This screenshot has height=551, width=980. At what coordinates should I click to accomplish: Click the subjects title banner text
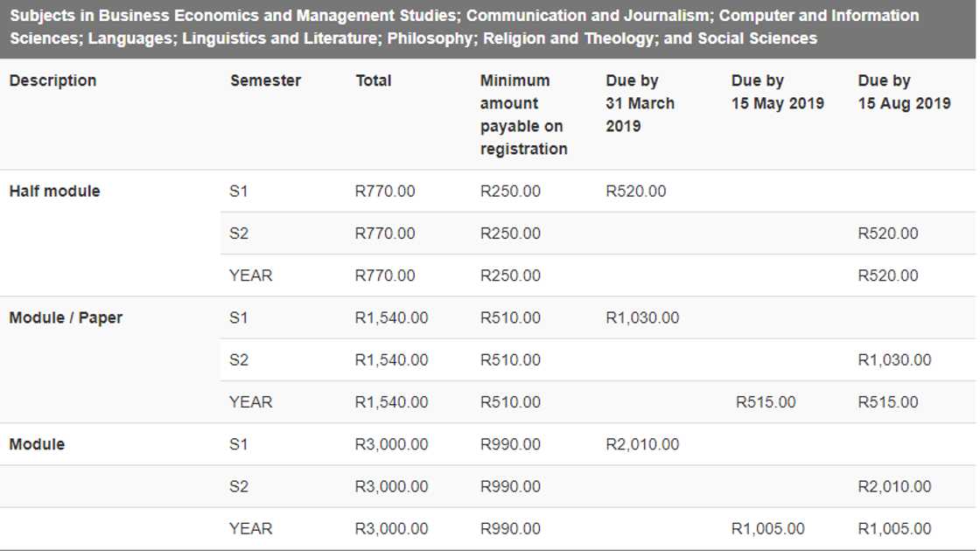[x=464, y=27]
